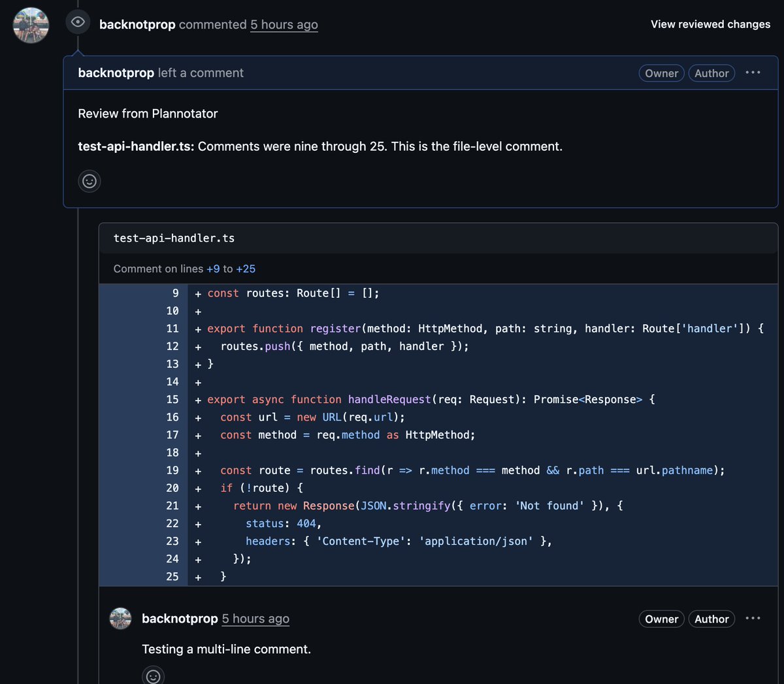784x684 pixels.
Task: Click Author badge on multi-line comment
Action: [x=711, y=619]
